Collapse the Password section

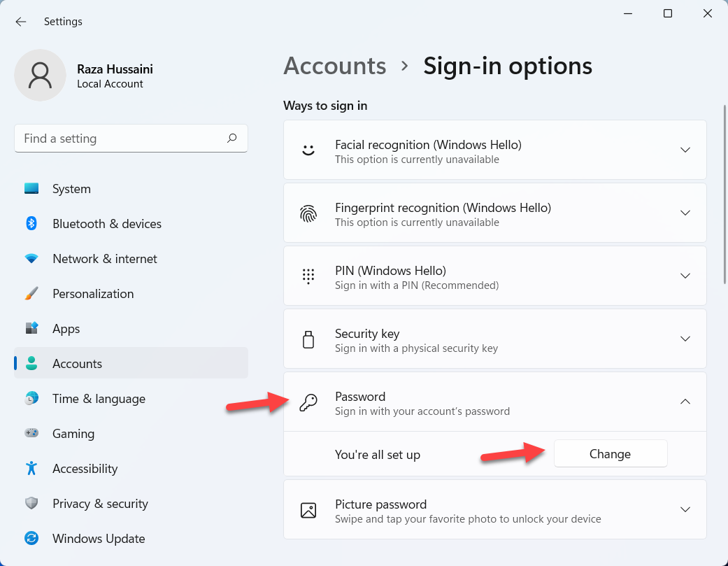point(685,402)
